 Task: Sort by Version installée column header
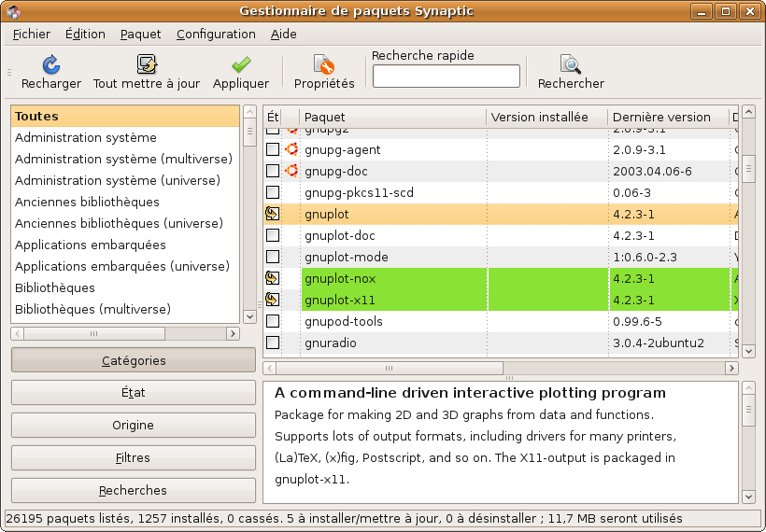click(x=546, y=118)
